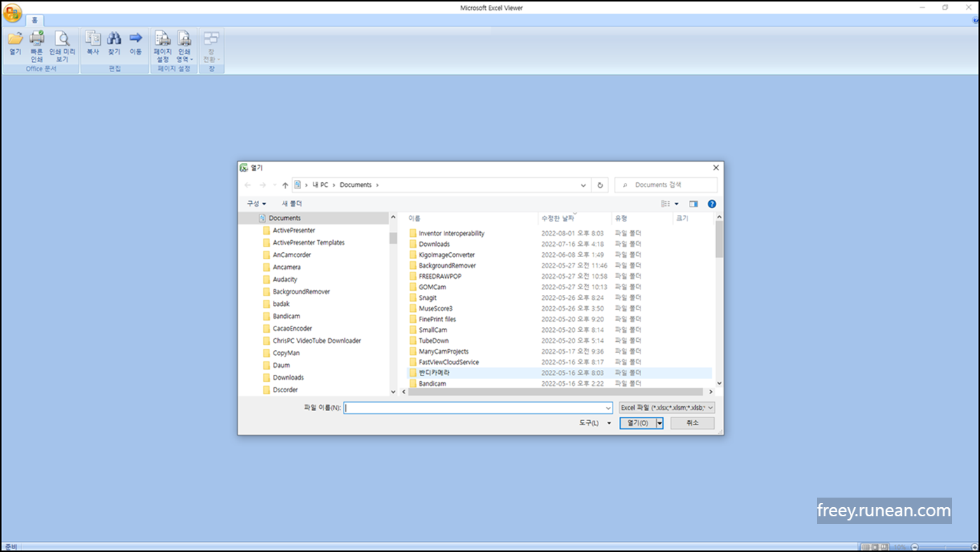This screenshot has width=980, height=552.
Task: Click the Office button orb
Action: pyautogui.click(x=12, y=13)
